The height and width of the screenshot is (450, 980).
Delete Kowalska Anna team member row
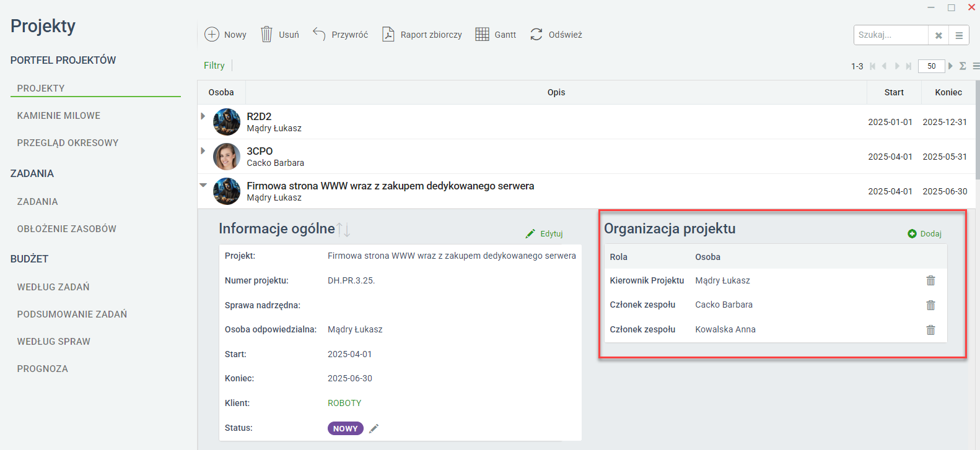click(930, 330)
